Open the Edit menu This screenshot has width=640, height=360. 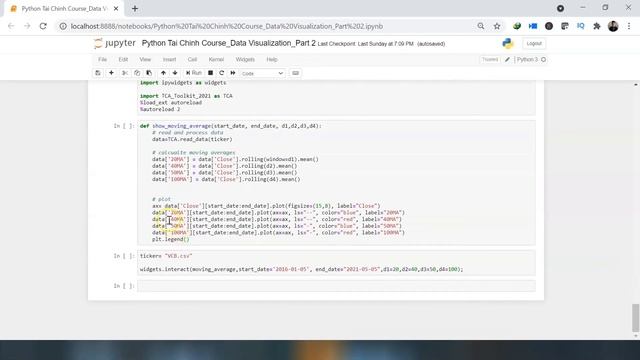pos(123,60)
